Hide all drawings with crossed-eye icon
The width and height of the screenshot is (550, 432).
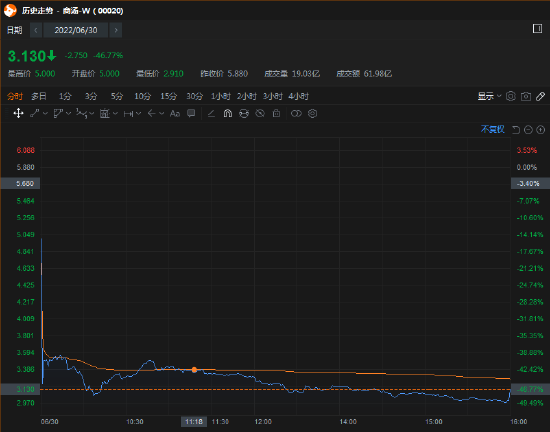260,113
